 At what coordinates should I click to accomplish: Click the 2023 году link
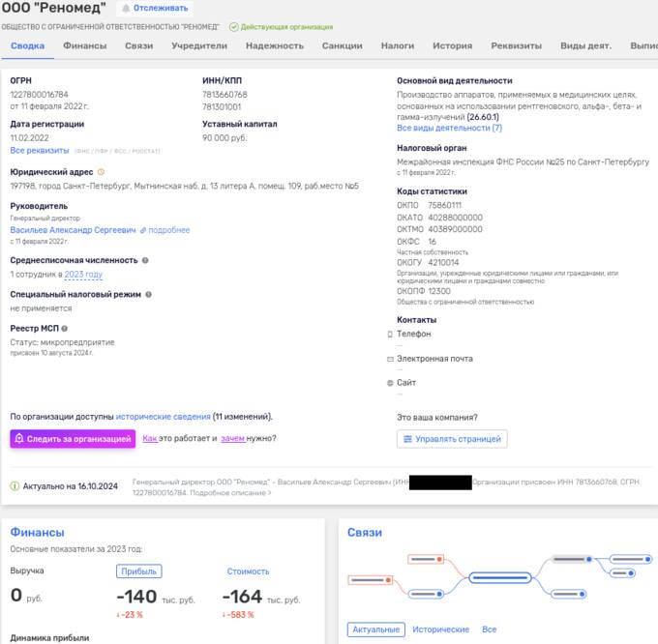tap(83, 275)
